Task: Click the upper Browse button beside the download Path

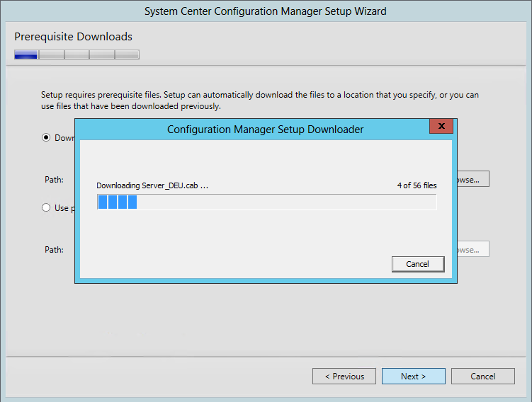Action: [x=473, y=179]
